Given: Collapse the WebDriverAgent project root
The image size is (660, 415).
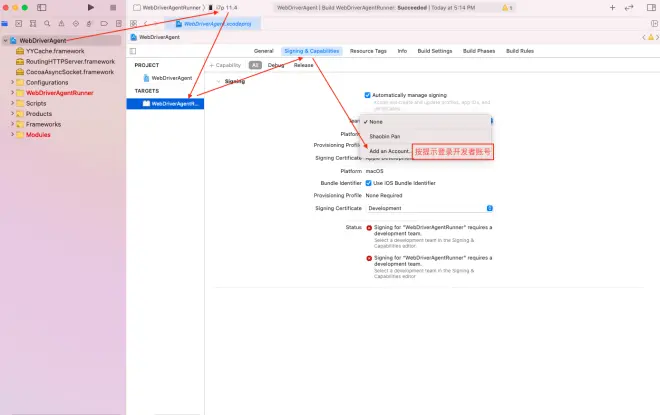Looking at the screenshot, I should coord(5,40).
